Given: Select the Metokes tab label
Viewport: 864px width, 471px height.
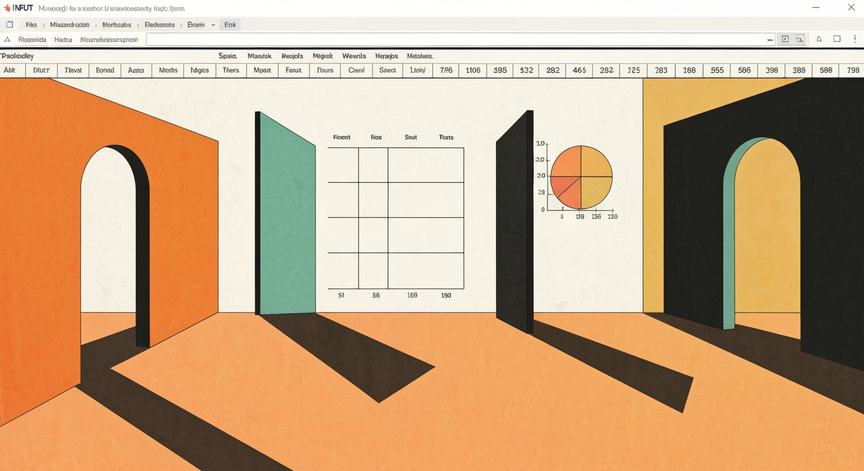Looking at the screenshot, I should [420, 56].
